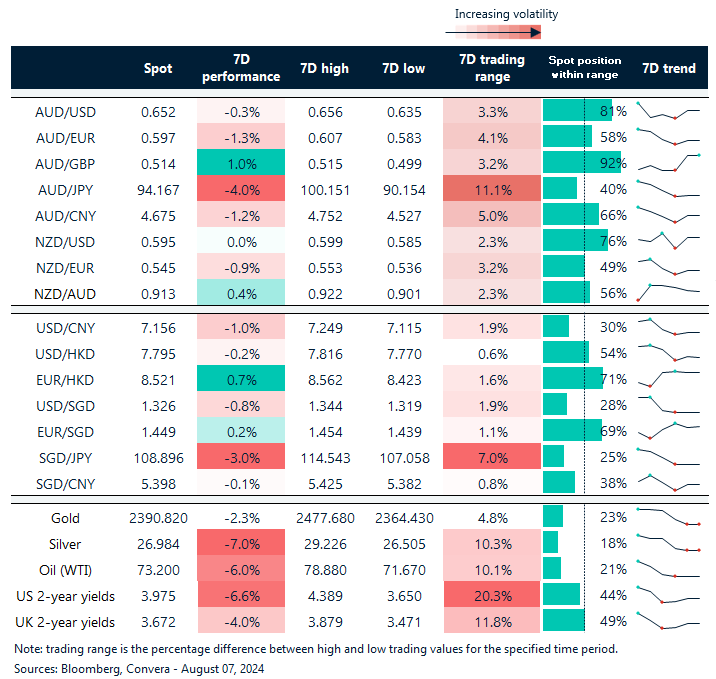The width and height of the screenshot is (716, 679).
Task: Click the EUR/SGD performance value 0.2%
Action: [241, 430]
